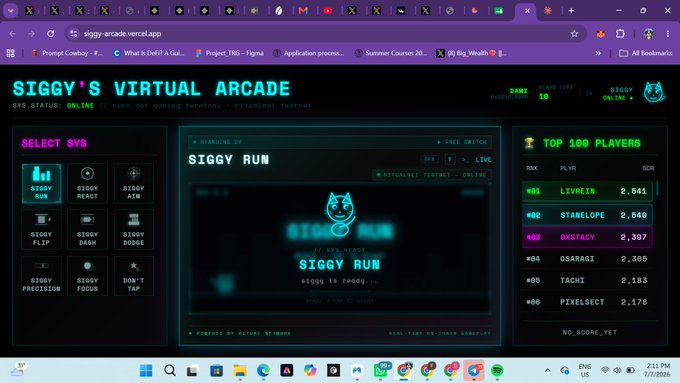680x383 pixels.
Task: Open the MetaMask fox extension
Action: pos(601,33)
